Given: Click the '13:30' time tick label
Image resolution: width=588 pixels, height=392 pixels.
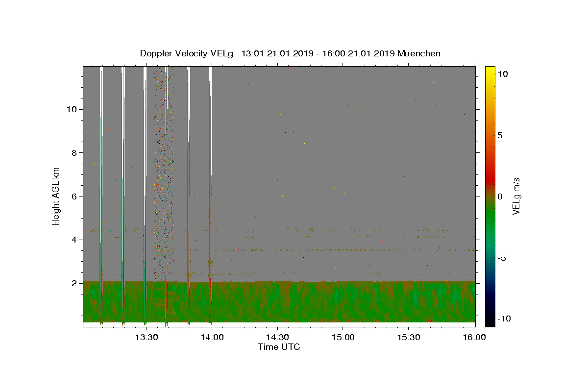Looking at the screenshot, I should coord(147,337).
